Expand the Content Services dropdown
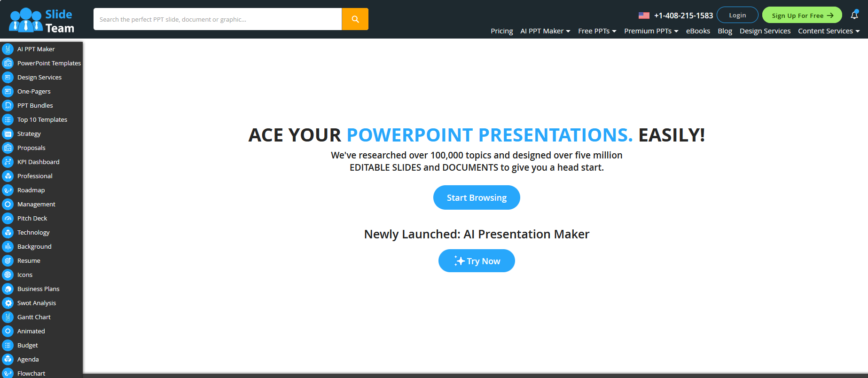Image resolution: width=868 pixels, height=378 pixels. click(x=829, y=31)
